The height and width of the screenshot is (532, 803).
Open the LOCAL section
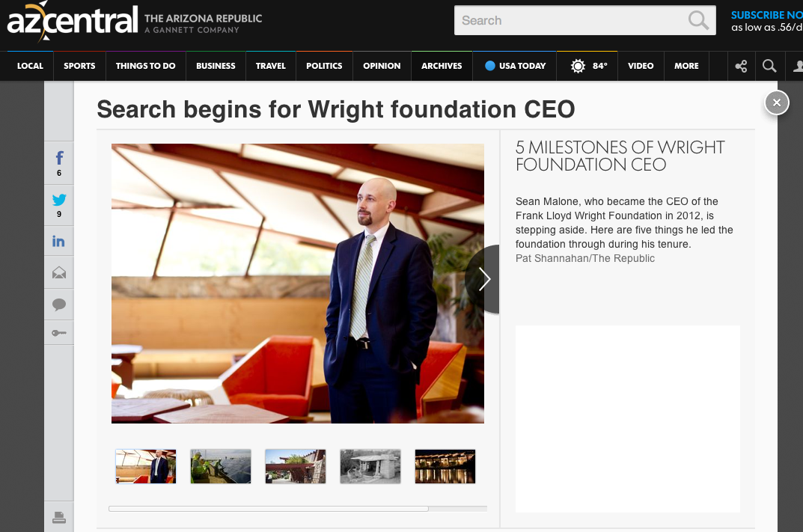click(30, 66)
